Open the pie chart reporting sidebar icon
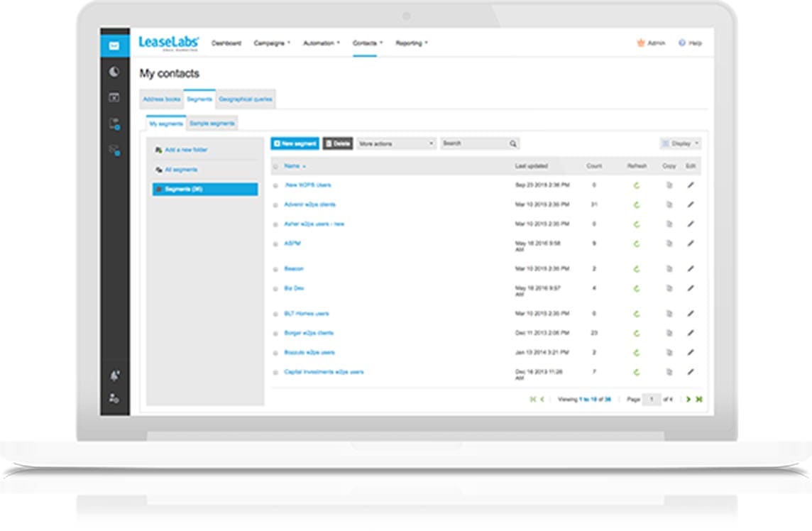 [x=114, y=72]
